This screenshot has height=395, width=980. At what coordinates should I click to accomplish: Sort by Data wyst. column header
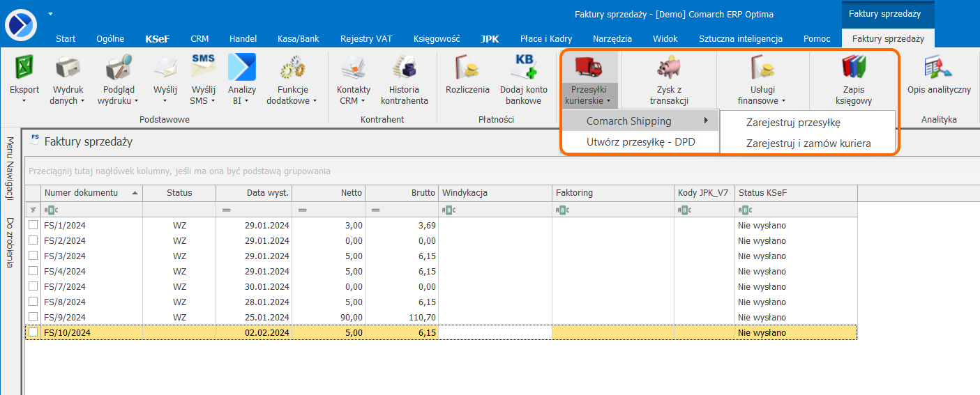click(253, 193)
